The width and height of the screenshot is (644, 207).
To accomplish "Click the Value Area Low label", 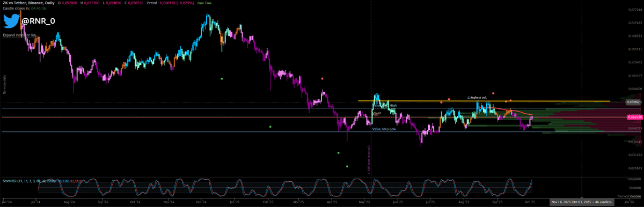I will tap(384, 129).
